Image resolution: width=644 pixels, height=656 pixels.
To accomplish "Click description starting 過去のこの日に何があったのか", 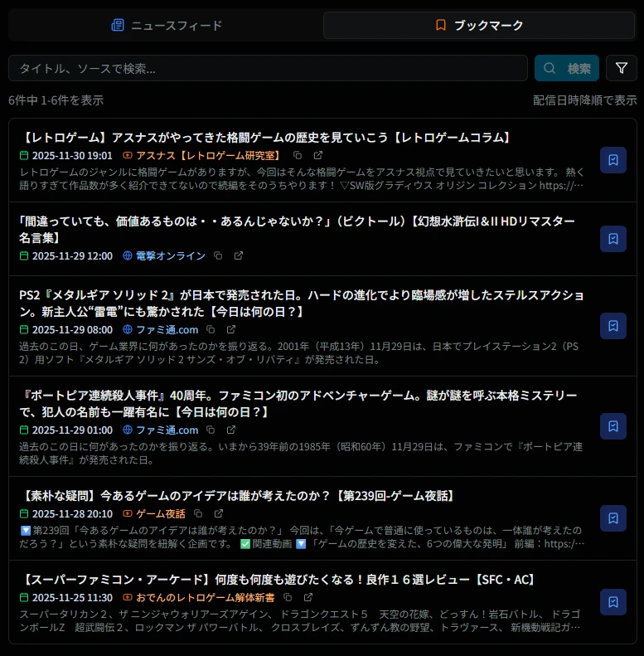I will pos(301,454).
